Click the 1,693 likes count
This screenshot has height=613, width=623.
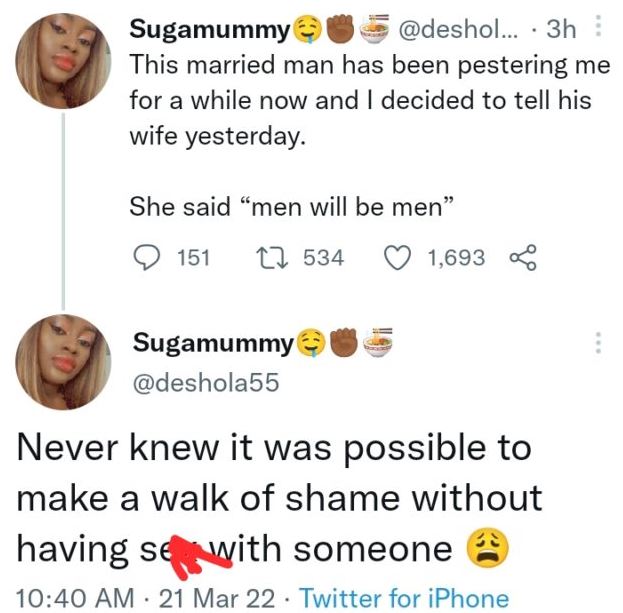coord(456,258)
